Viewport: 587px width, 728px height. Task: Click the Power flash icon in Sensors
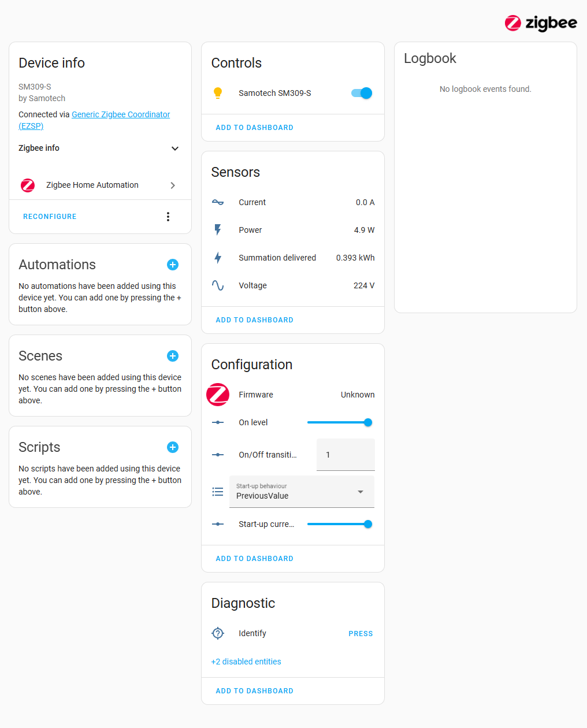coord(218,230)
